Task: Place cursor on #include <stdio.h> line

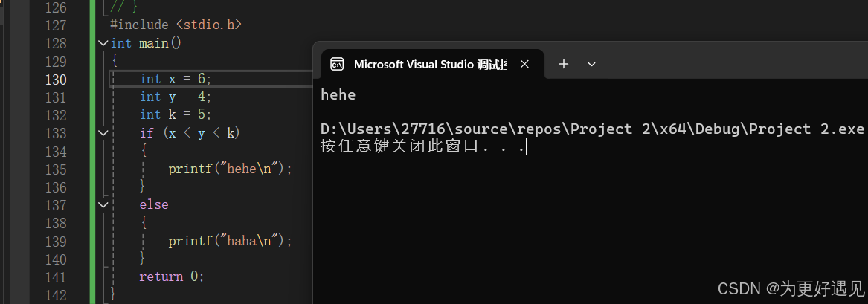Action: pyautogui.click(x=176, y=25)
